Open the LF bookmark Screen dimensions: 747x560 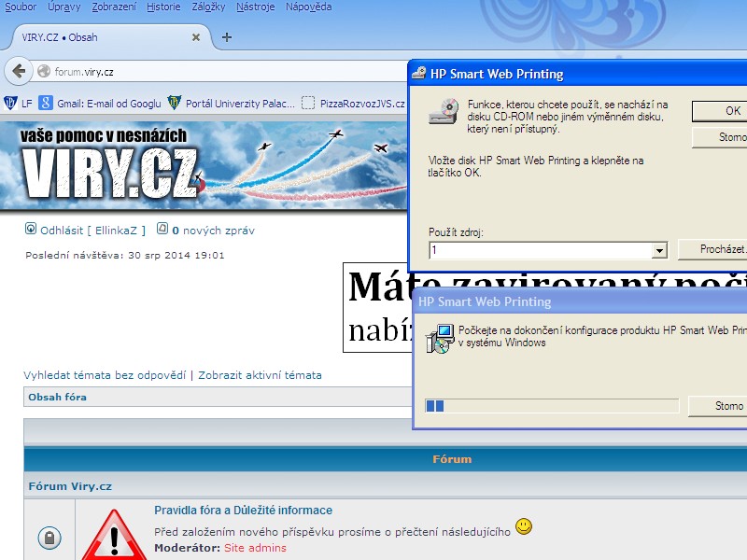click(x=19, y=104)
